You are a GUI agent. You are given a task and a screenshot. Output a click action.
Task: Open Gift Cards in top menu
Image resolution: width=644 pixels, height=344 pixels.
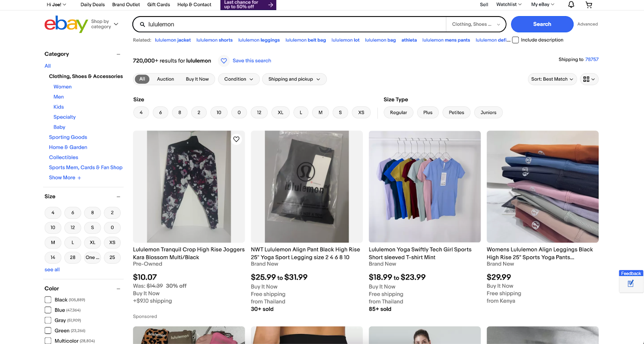[x=159, y=5]
